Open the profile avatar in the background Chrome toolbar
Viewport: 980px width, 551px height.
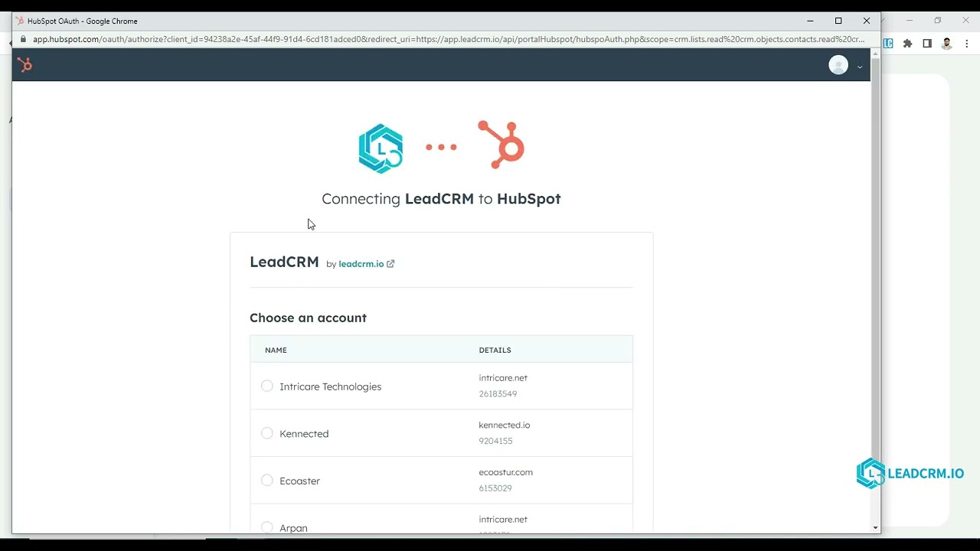pyautogui.click(x=947, y=44)
